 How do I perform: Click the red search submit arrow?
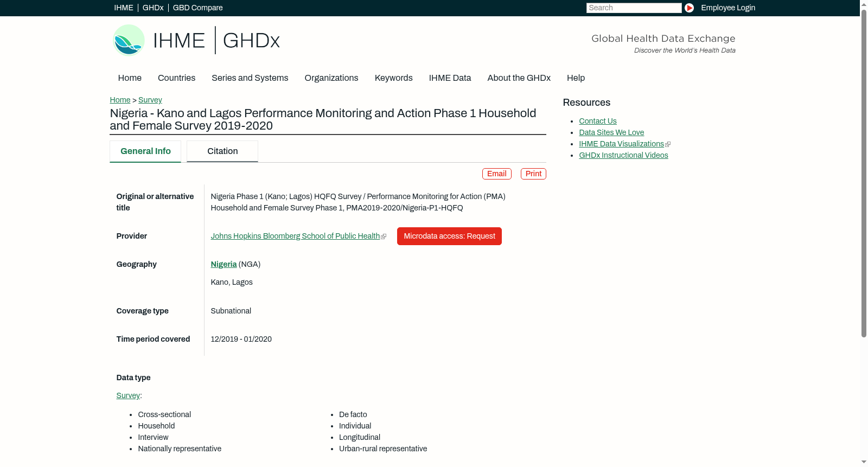click(689, 8)
